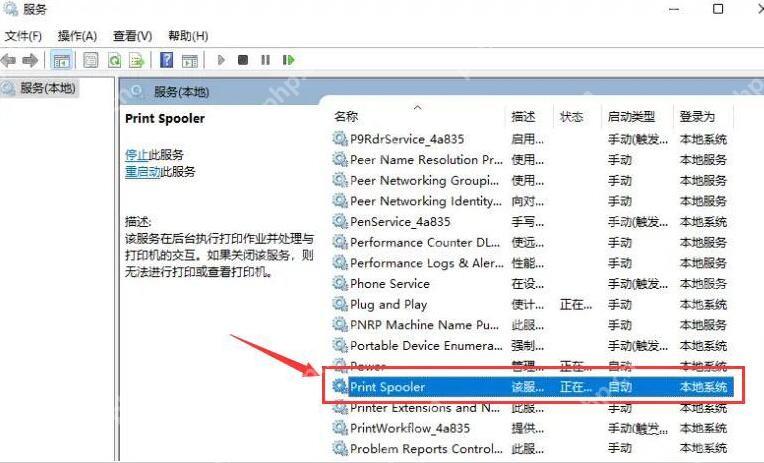Open the 查看(V) menu

pos(133,36)
